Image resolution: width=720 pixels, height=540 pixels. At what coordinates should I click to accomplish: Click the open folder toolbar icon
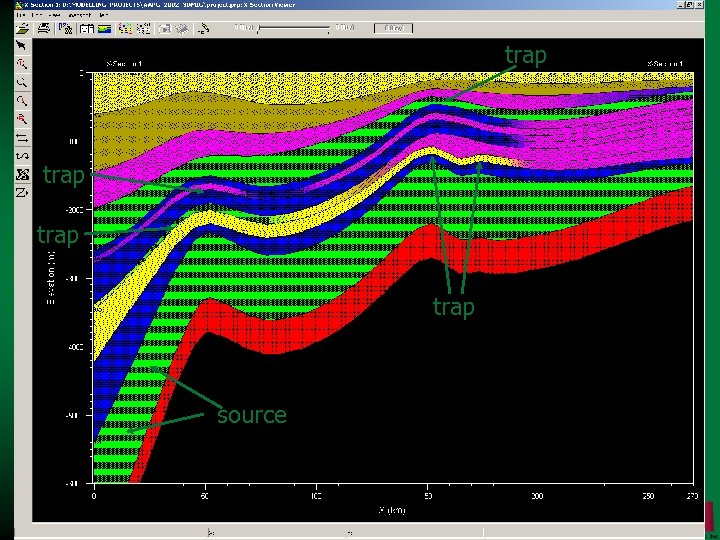click(x=22, y=28)
